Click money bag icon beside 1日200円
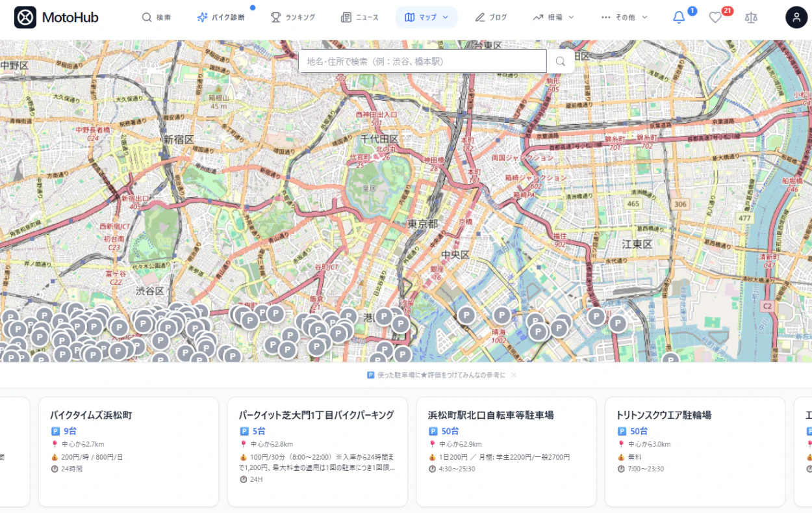Image resolution: width=812 pixels, height=513 pixels. 432,457
